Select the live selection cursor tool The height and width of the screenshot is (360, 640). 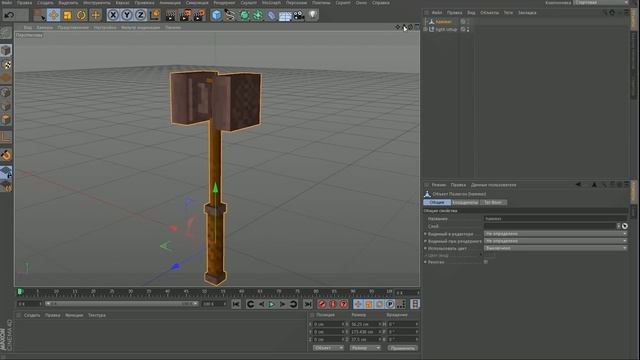(x=39, y=15)
